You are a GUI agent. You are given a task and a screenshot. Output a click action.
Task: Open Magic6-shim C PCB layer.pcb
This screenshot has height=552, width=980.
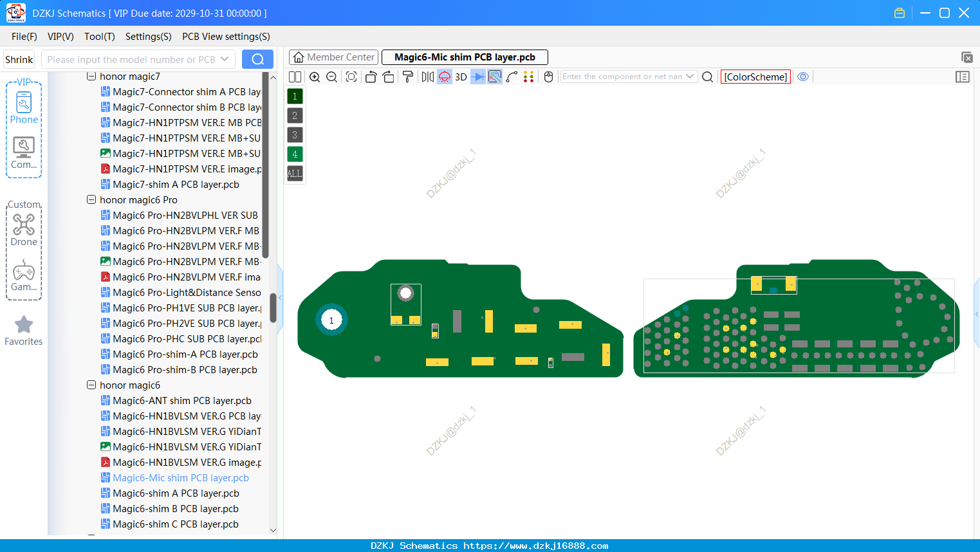pos(170,524)
